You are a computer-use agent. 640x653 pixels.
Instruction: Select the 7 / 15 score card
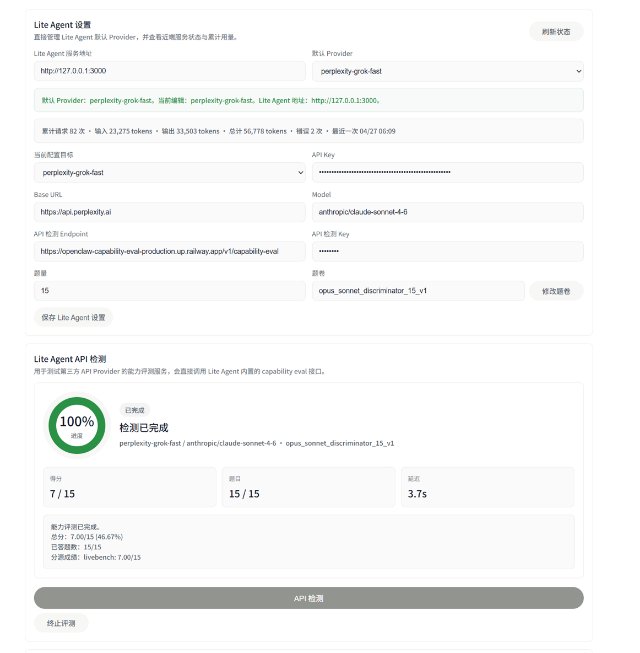click(x=129, y=487)
